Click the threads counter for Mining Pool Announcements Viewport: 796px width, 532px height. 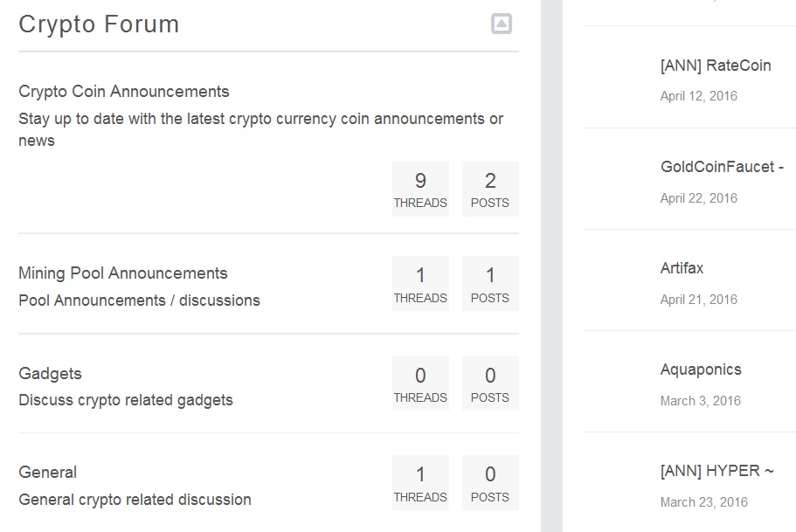click(x=420, y=283)
